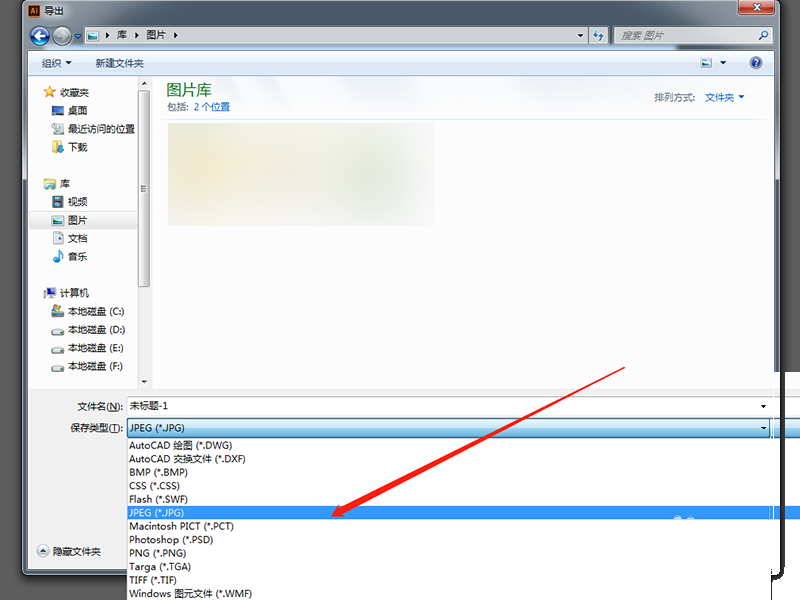Click the search magnifier icon
This screenshot has height=600, width=800.
pos(763,35)
